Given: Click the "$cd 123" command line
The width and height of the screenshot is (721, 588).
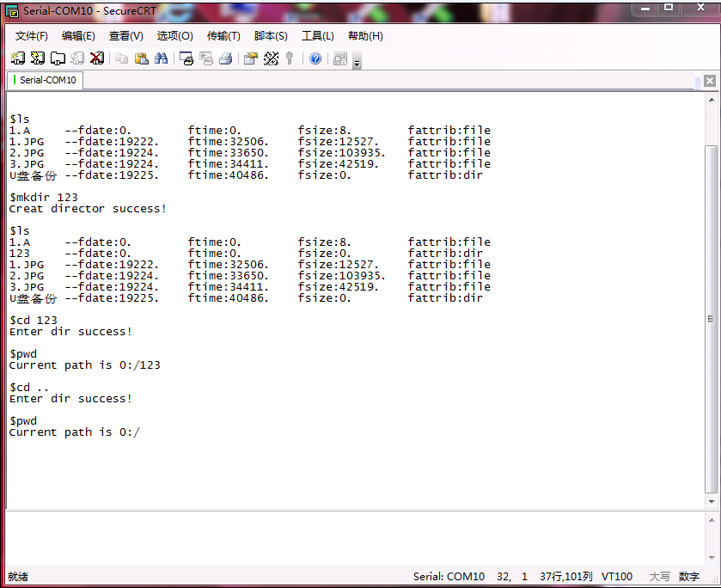Looking at the screenshot, I should 34,321.
